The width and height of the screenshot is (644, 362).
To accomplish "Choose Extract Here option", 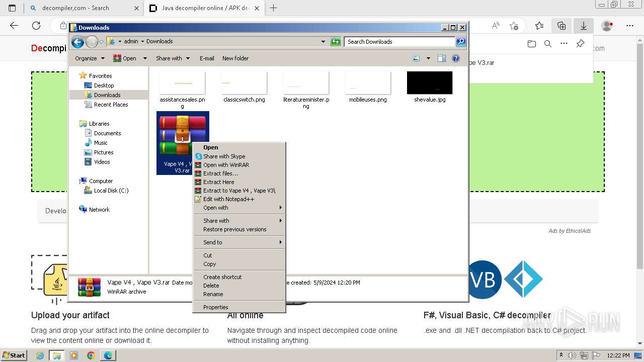I will 239,182.
